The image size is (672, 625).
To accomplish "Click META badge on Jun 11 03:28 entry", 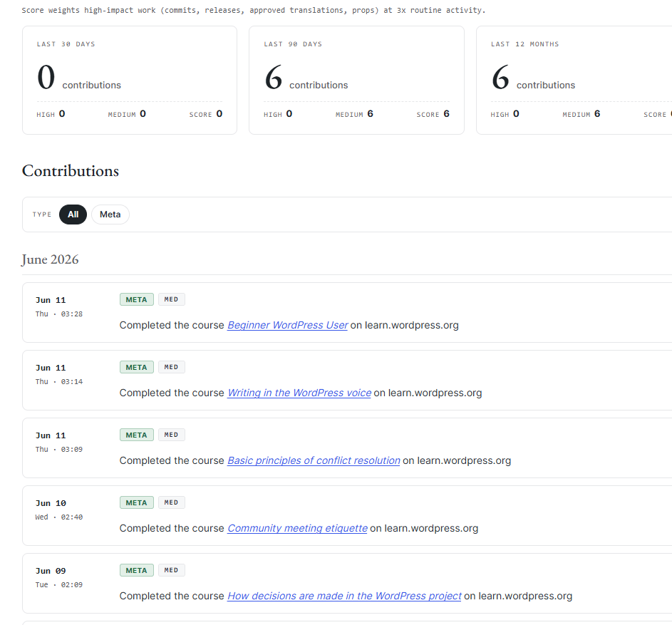I will [x=137, y=299].
